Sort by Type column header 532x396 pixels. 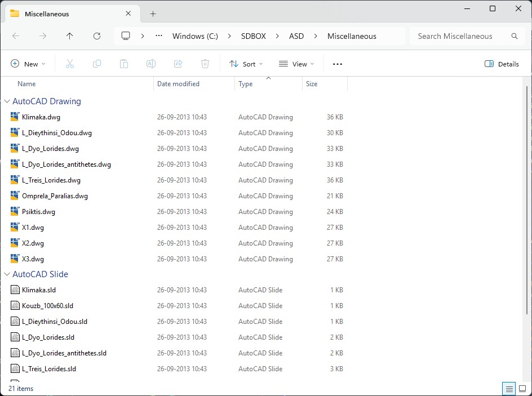tap(245, 84)
